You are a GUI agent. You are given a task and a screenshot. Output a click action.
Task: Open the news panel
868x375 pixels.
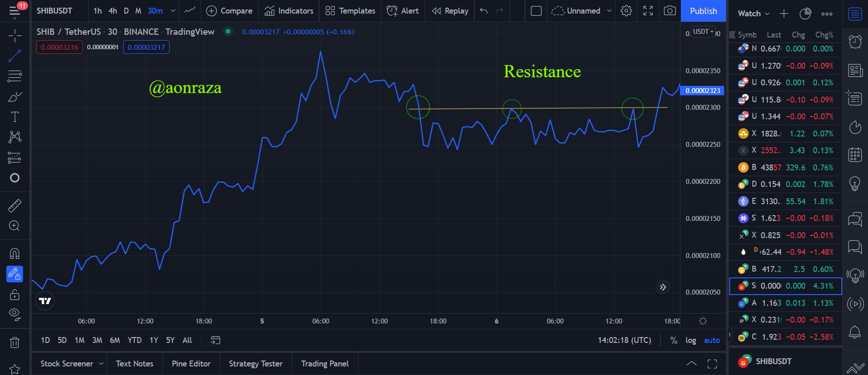pyautogui.click(x=855, y=70)
